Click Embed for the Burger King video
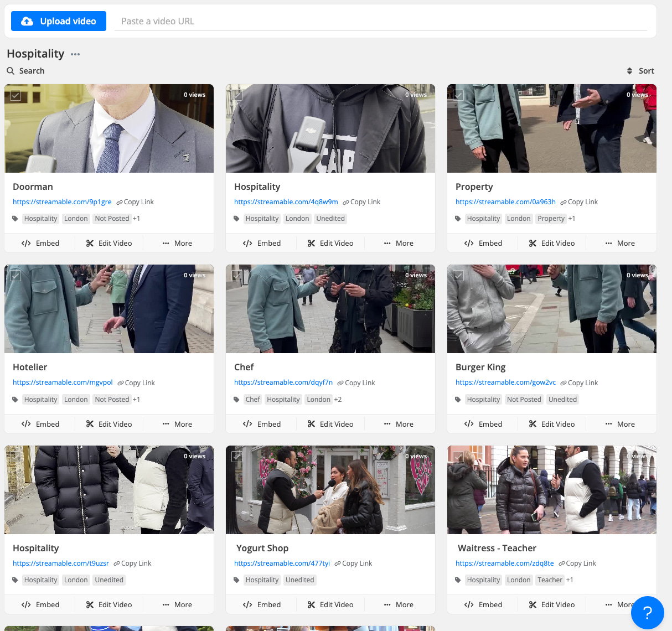Screen dimensions: 672x631 [x=483, y=425]
